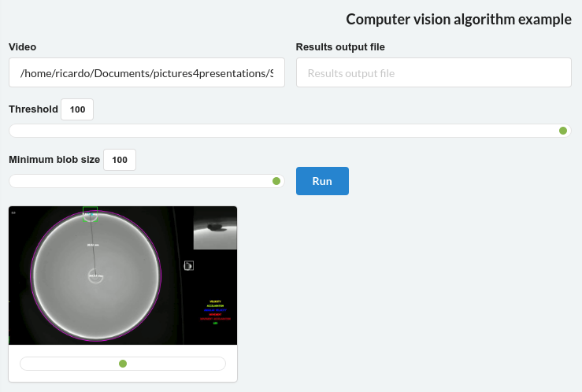Screen dimensions: 582x392
Task: Select the Threshold value box
Action: (77, 109)
